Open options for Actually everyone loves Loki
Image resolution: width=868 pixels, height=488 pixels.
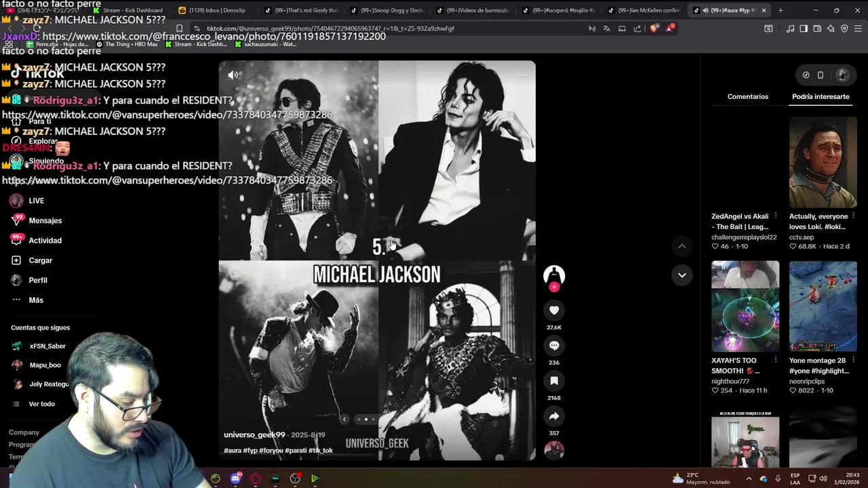854,216
